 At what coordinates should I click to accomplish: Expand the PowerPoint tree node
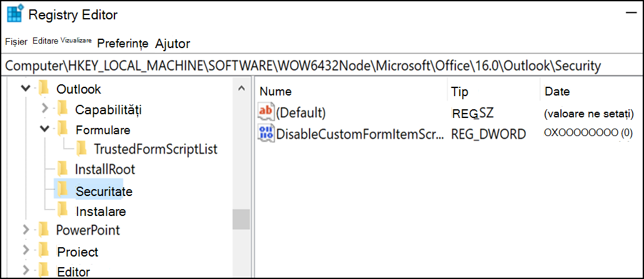point(26,229)
